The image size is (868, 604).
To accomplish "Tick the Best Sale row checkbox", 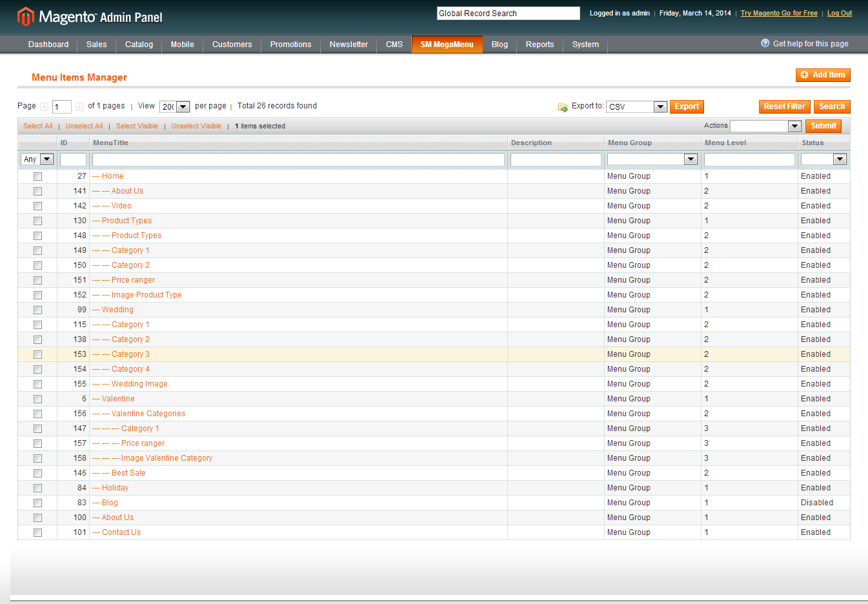I will coord(37,473).
